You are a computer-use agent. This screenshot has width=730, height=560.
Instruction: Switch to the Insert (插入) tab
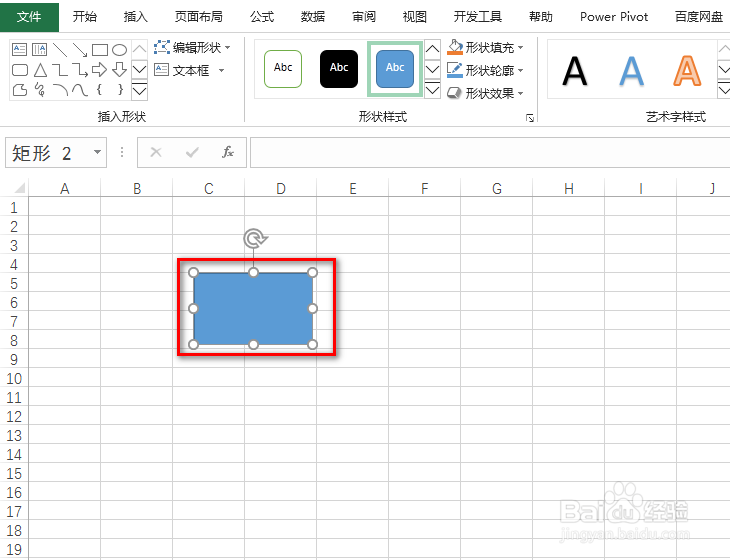point(135,17)
